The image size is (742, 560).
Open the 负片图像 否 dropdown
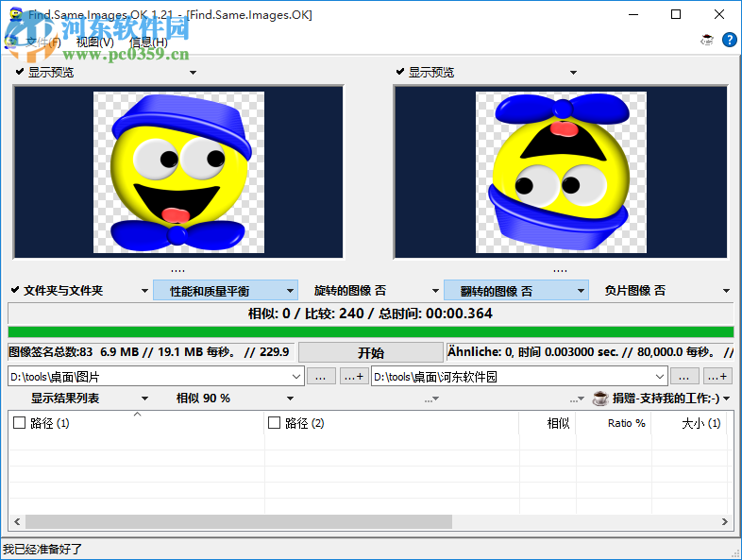[x=726, y=291]
